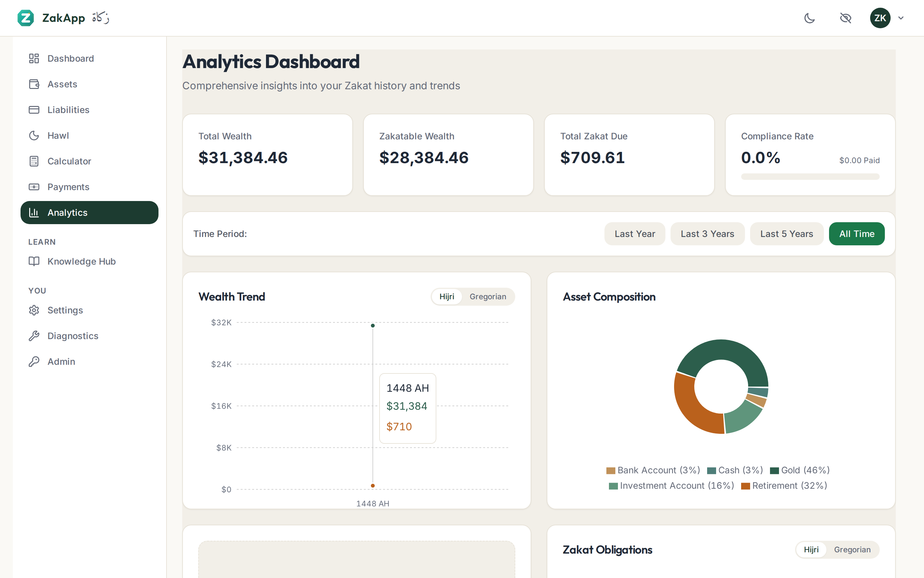Click the Total Zakat Due $709.61 value
This screenshot has height=578, width=924.
592,157
